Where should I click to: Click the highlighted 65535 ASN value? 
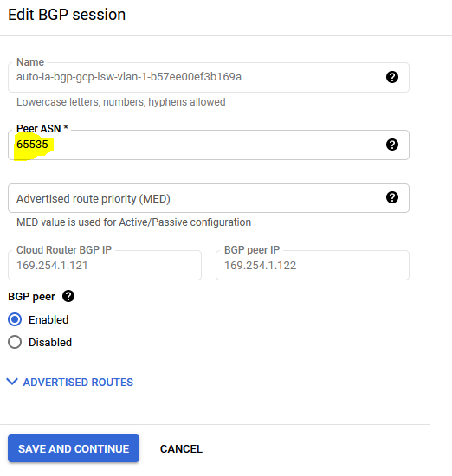click(x=32, y=145)
